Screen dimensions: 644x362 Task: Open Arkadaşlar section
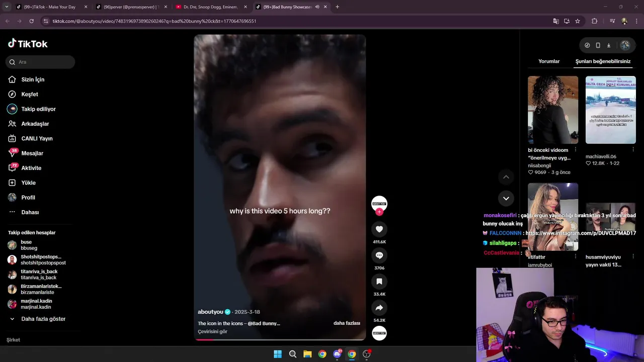coord(35,124)
